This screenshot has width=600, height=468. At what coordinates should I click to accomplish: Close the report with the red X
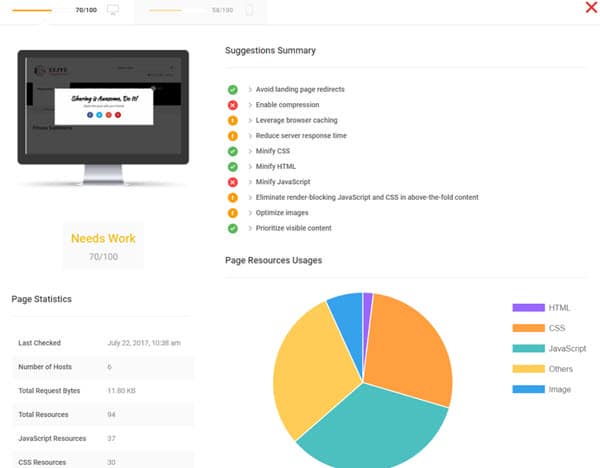(x=591, y=8)
